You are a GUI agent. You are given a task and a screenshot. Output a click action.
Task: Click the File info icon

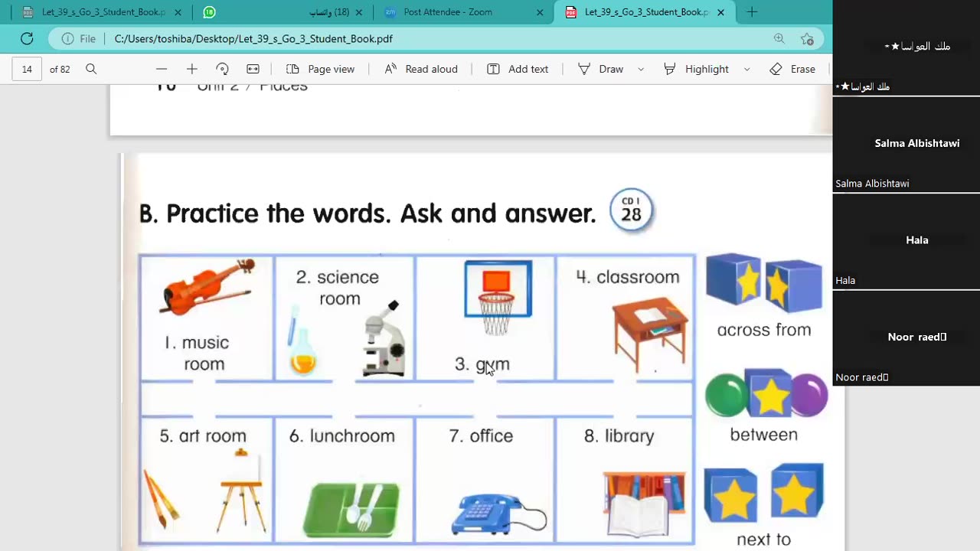(68, 38)
